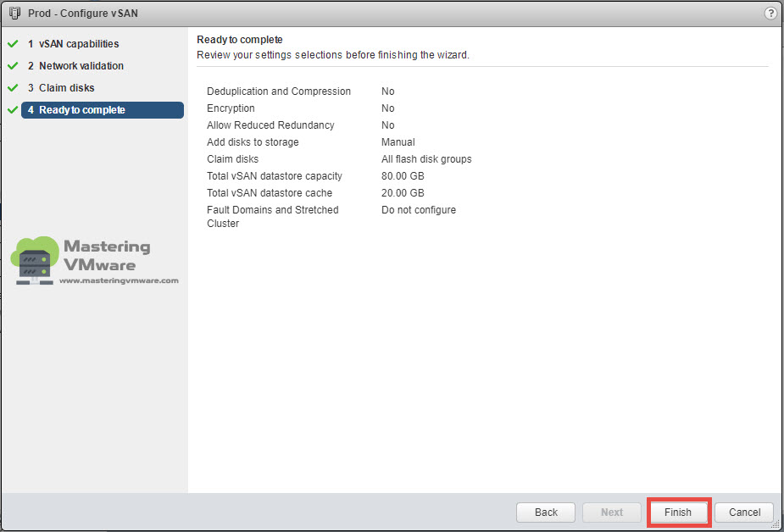Click the Back button
The image size is (784, 532).
[x=546, y=513]
